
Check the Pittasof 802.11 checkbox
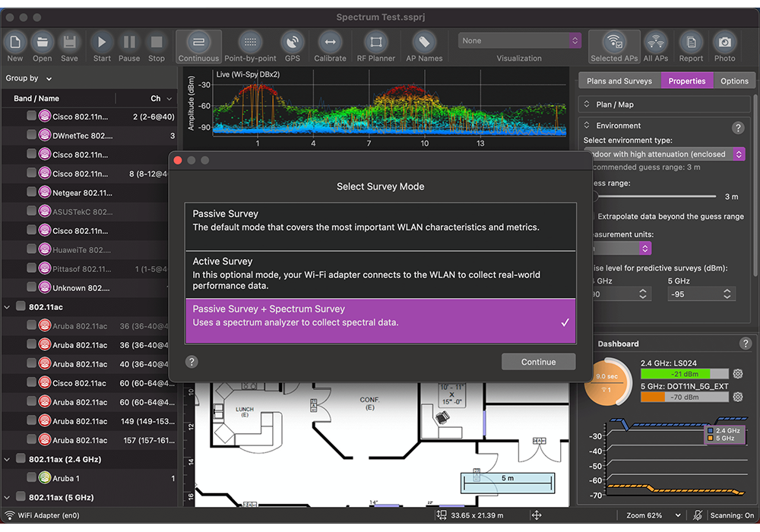pos(31,268)
